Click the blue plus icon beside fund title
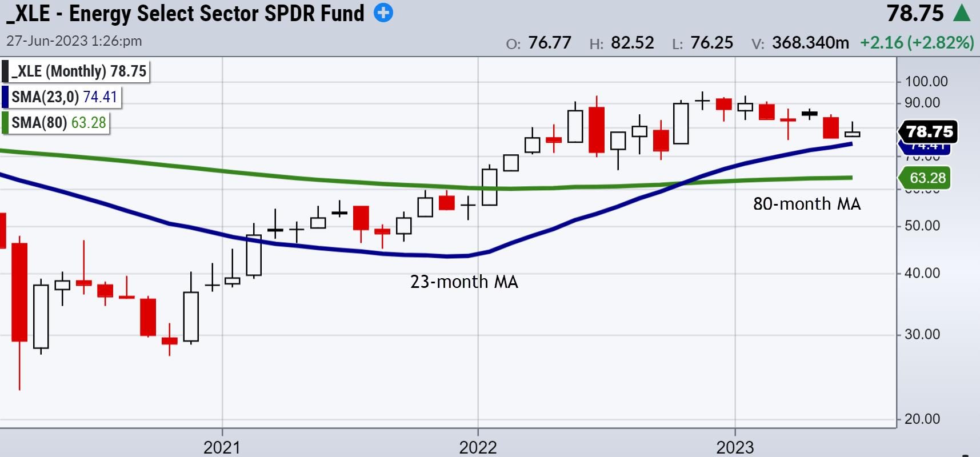This screenshot has width=980, height=457. (383, 13)
